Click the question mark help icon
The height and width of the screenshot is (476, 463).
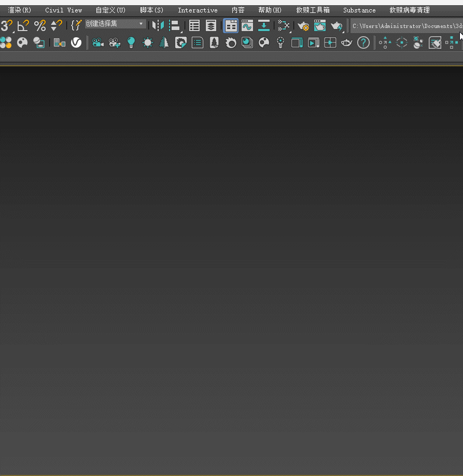pyautogui.click(x=363, y=42)
